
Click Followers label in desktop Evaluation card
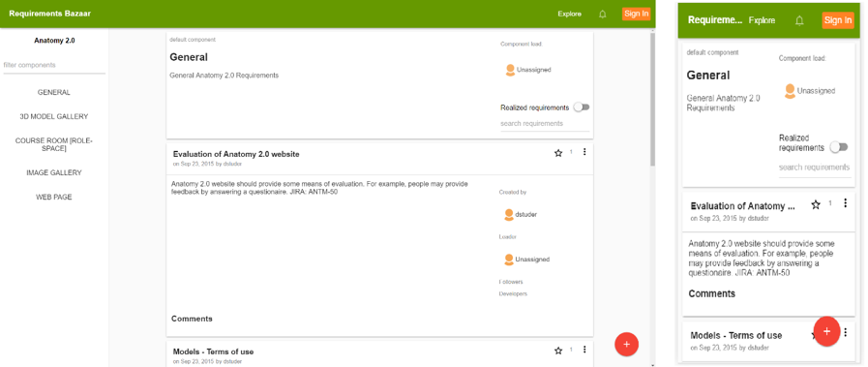tap(511, 282)
